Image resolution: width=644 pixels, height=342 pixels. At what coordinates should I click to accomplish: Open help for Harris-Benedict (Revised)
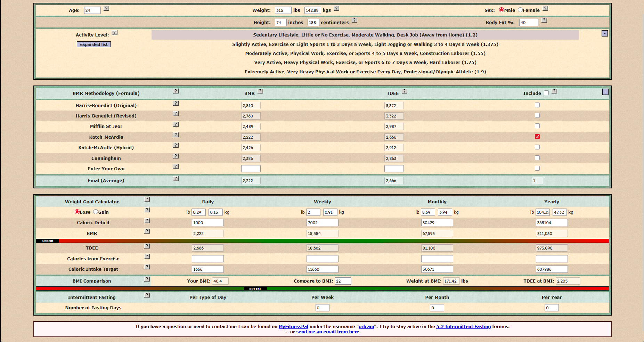176,114
